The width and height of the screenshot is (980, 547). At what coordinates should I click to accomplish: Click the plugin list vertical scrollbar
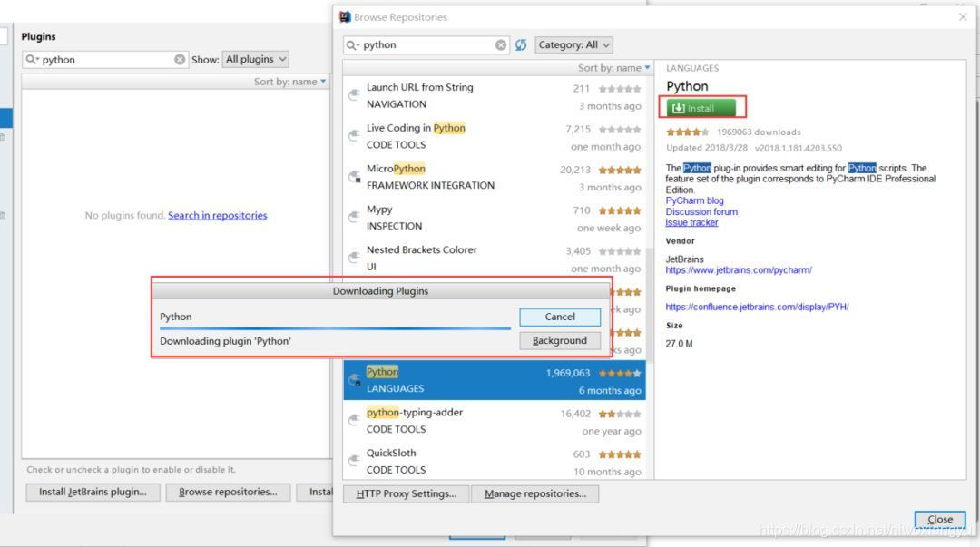coord(650,305)
